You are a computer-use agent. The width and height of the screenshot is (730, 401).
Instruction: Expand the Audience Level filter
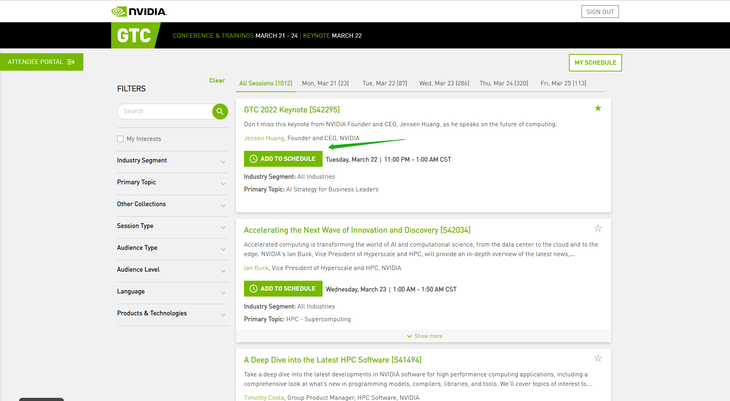click(172, 270)
